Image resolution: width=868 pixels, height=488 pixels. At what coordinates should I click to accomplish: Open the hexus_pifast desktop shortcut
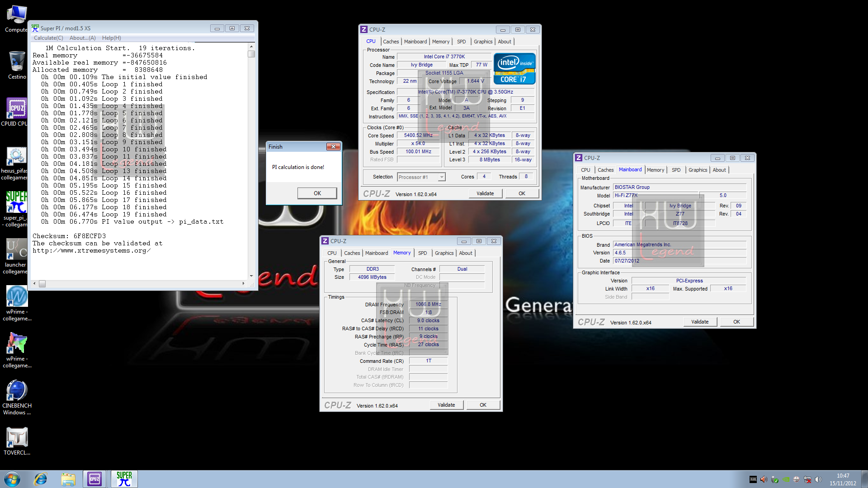(16, 163)
